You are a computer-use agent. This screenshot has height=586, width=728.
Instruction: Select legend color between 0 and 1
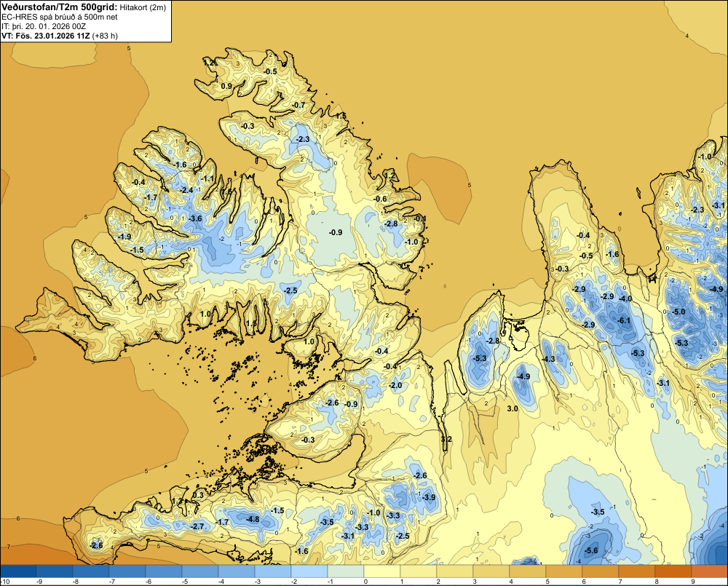382,571
